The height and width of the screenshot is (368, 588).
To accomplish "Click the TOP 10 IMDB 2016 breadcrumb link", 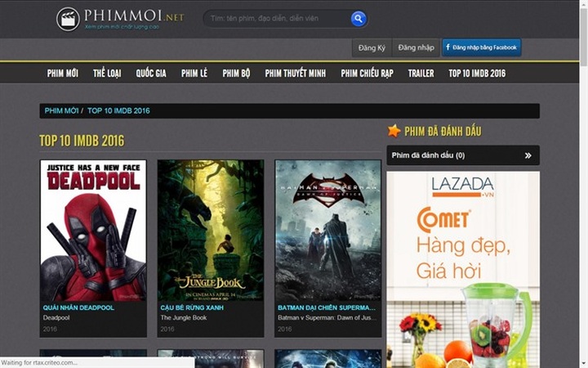I will point(118,110).
